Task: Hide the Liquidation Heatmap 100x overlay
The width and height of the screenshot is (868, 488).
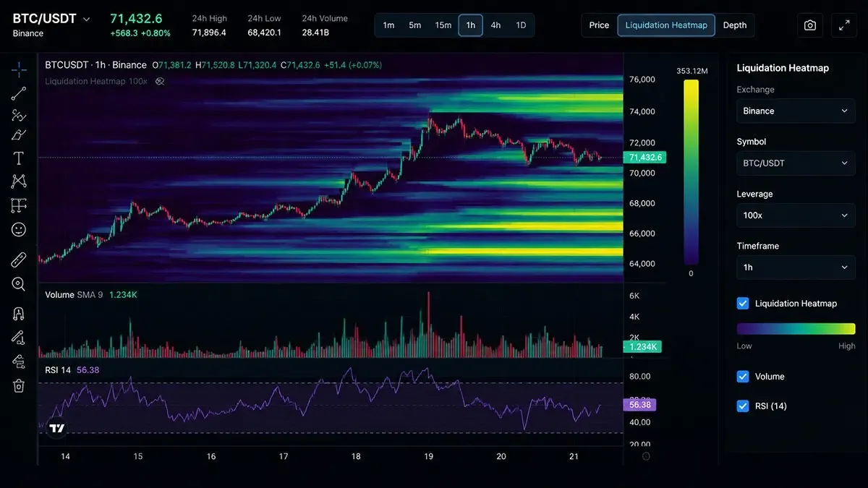Action: 160,82
